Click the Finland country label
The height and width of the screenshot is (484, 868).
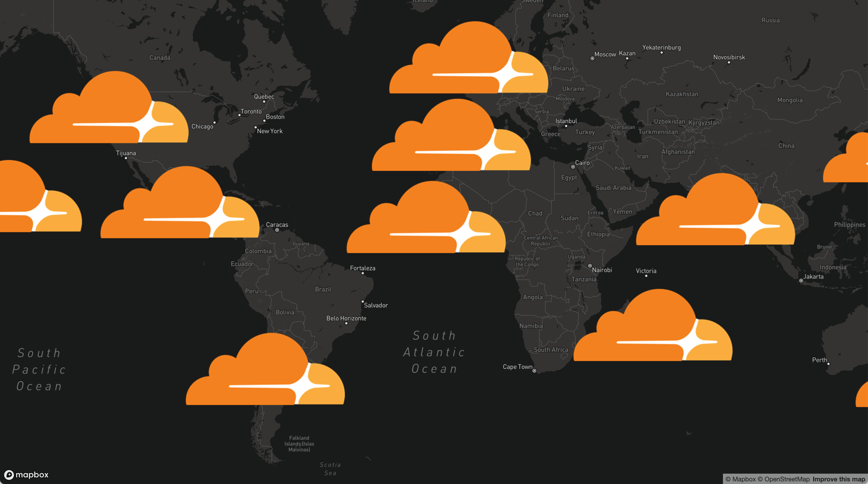(x=558, y=15)
